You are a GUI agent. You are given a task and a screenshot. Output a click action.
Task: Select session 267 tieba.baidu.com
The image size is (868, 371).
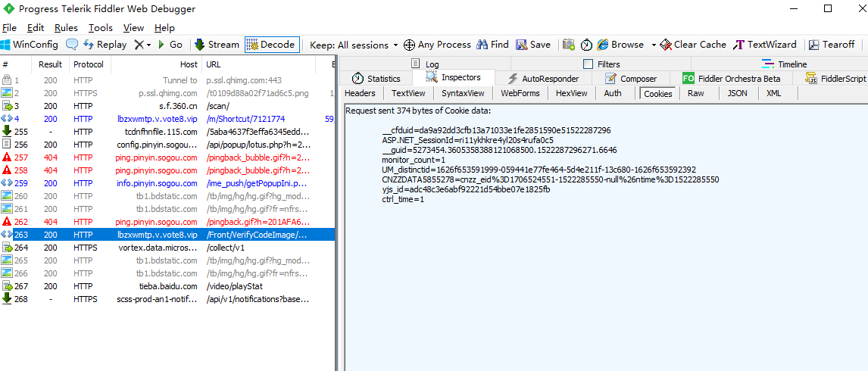pos(167,286)
